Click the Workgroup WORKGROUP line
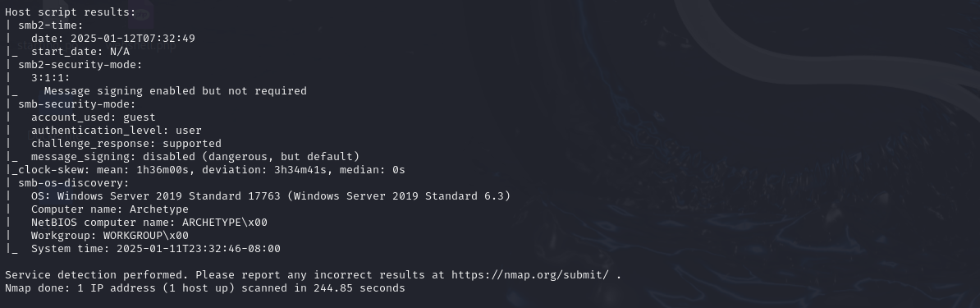 [x=109, y=236]
